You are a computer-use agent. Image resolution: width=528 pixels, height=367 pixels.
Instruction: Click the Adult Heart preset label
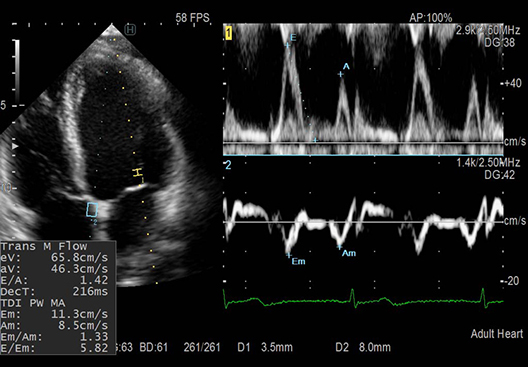coord(497,334)
